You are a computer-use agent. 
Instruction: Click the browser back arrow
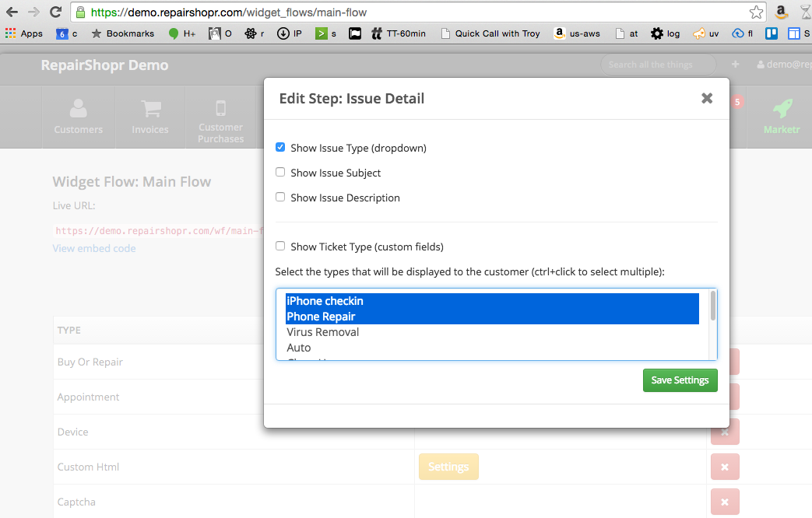tap(12, 12)
